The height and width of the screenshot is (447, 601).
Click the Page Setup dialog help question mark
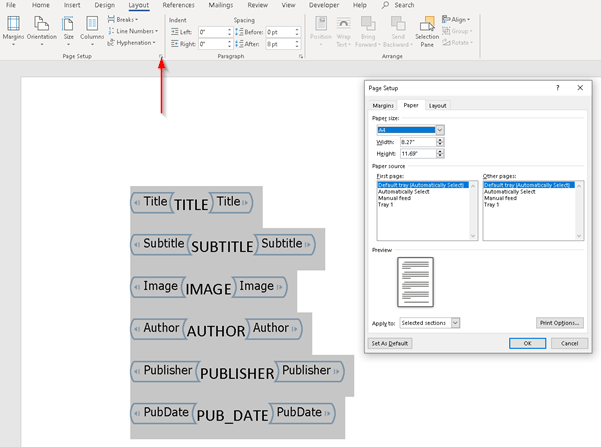557,88
